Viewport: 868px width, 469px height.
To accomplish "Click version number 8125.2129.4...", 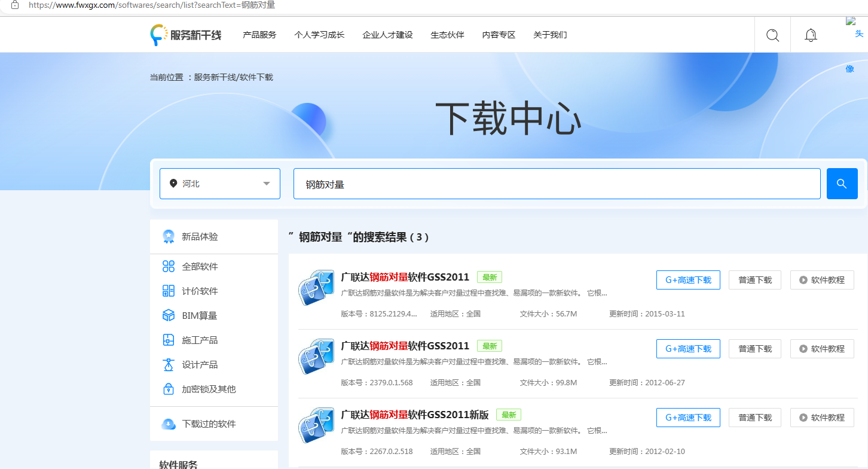I will coord(393,314).
